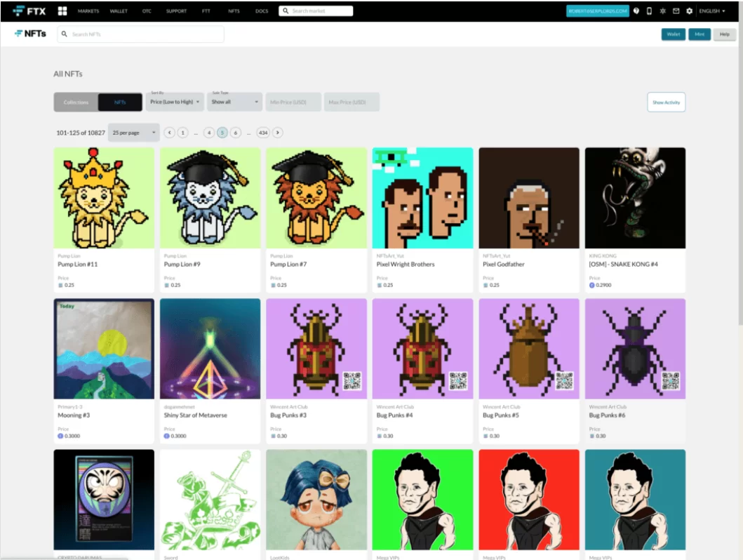This screenshot has width=743, height=560.
Task: Go to the previous page with left arrow
Action: coord(169,133)
